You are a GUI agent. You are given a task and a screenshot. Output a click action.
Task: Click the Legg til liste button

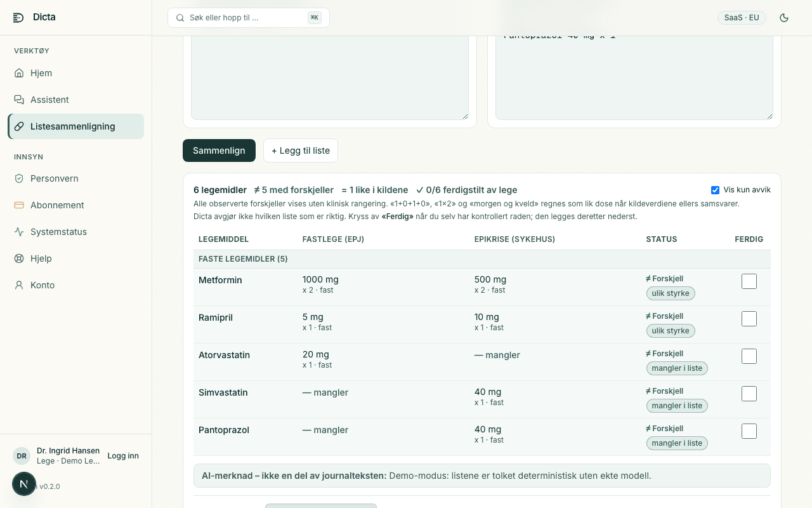tap(301, 150)
